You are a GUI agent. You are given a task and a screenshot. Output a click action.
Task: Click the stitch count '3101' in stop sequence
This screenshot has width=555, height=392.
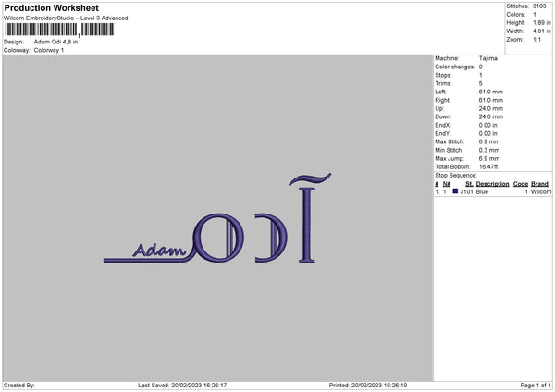click(x=466, y=191)
